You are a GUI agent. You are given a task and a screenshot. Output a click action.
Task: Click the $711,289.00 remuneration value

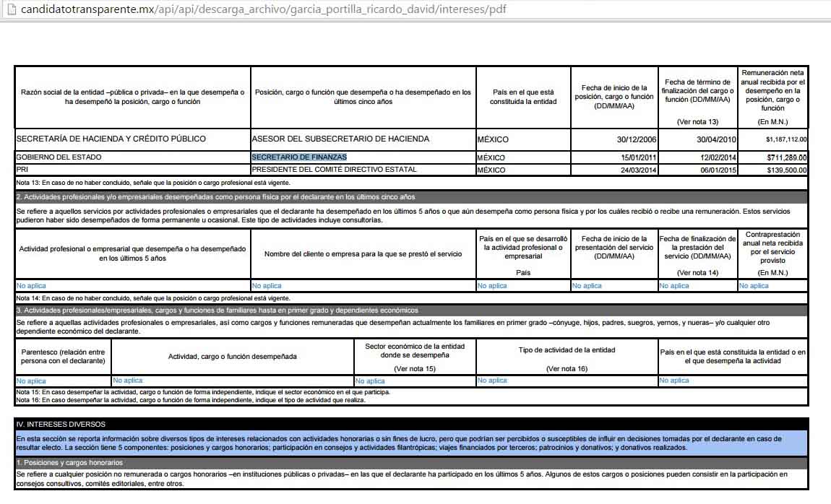tap(788, 157)
